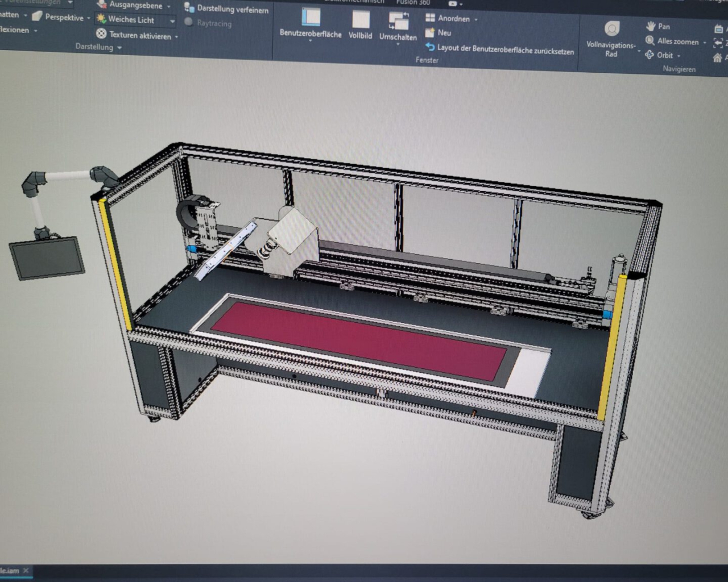
Task: Click Darstellung verfeinern icon
Action: (x=189, y=7)
